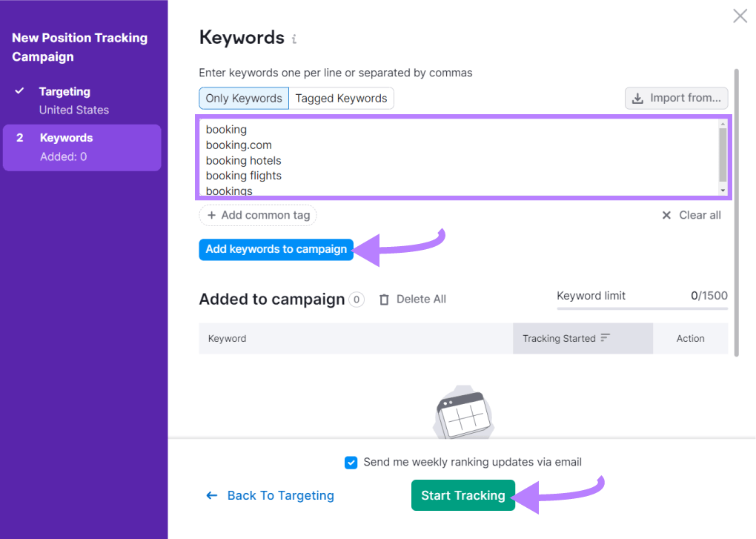756x539 pixels.
Task: Select the Only Keywords tab
Action: tap(243, 97)
